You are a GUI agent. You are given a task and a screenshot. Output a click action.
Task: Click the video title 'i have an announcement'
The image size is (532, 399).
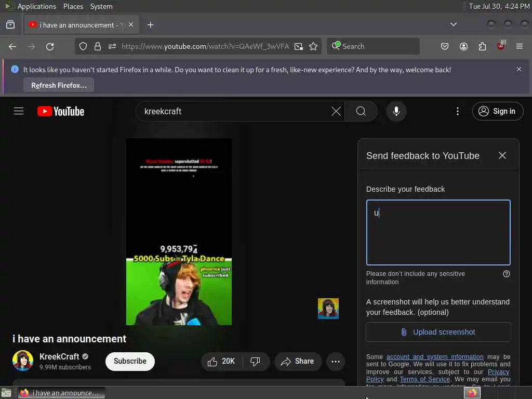(x=69, y=339)
